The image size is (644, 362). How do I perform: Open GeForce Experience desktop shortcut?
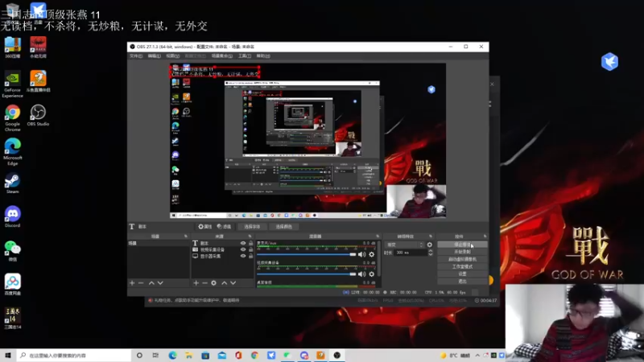pos(12,84)
